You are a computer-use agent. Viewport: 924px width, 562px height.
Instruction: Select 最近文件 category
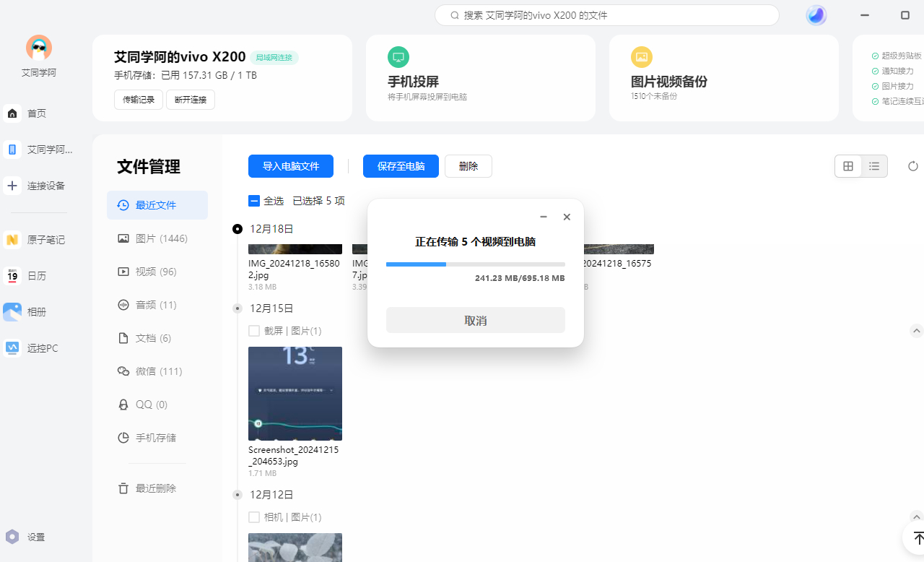tap(157, 205)
